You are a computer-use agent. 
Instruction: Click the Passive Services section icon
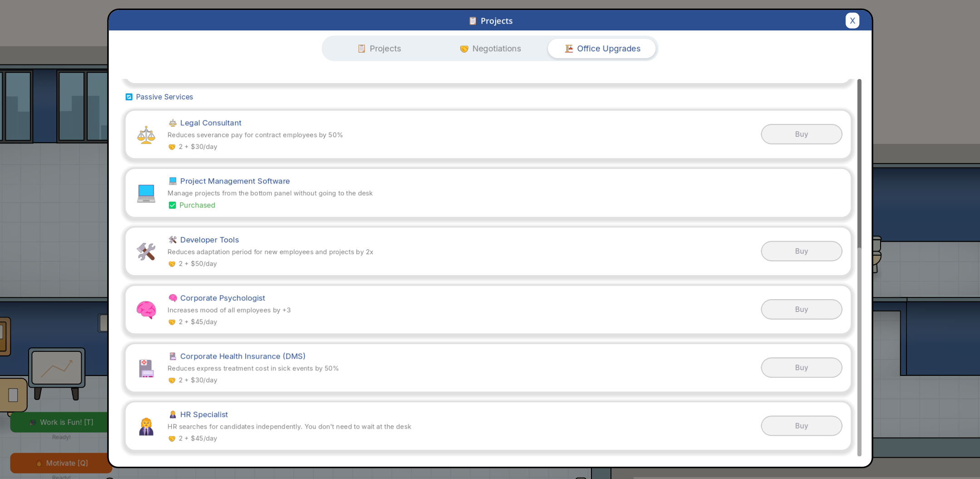point(129,97)
